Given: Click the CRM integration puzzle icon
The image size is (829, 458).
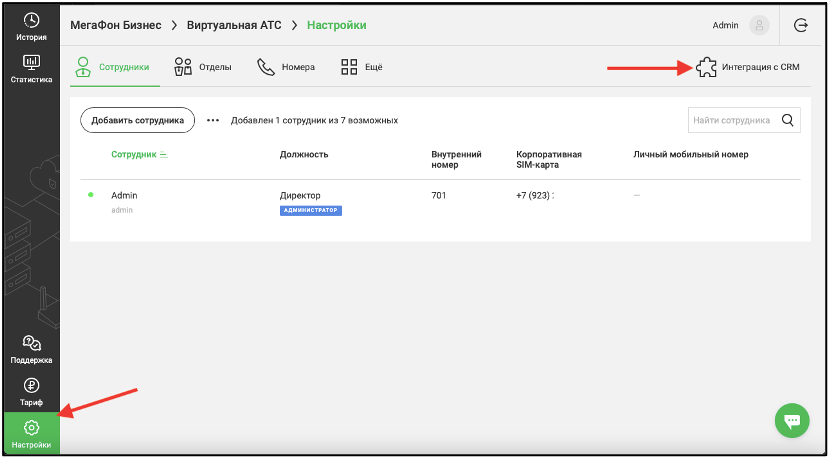Looking at the screenshot, I should (706, 67).
